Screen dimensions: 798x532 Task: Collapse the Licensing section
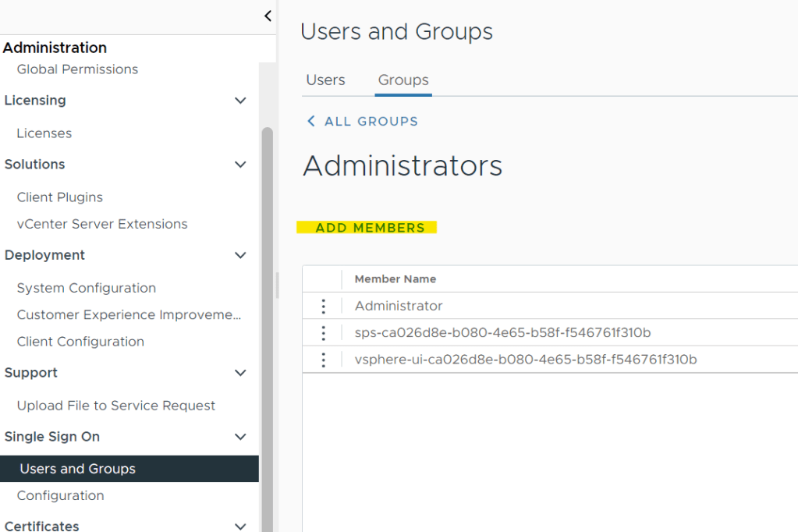click(x=240, y=101)
